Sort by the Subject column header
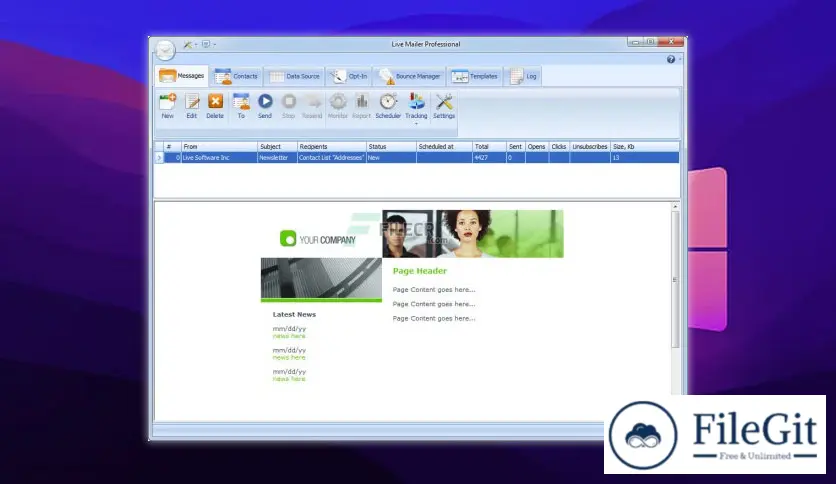This screenshot has width=836, height=484. [277, 147]
